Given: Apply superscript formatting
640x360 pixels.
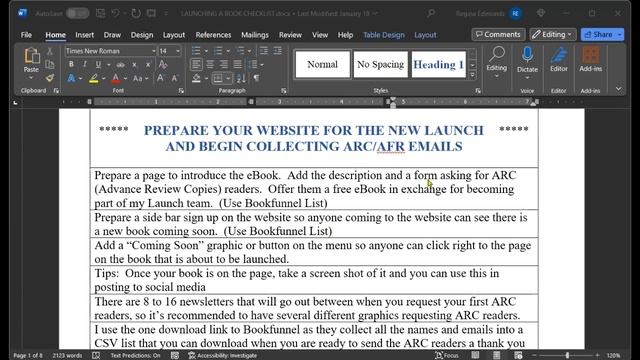Looking at the screenshot, I should click(148, 65).
